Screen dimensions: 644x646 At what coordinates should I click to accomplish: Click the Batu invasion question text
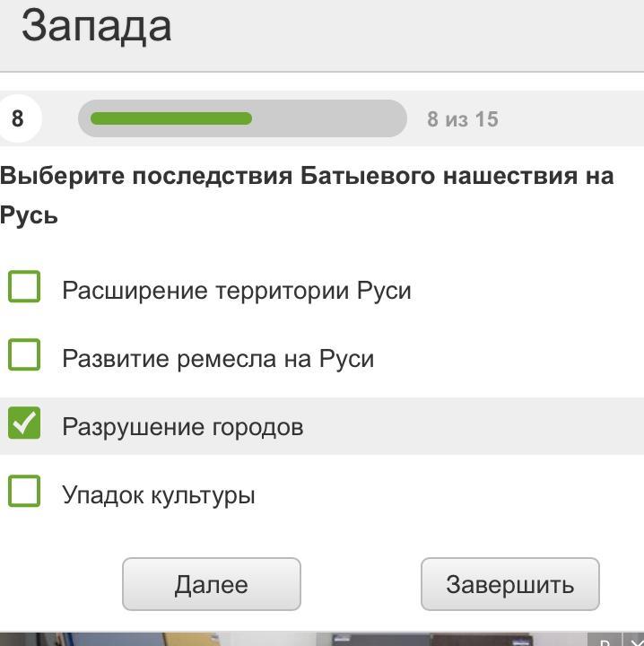pyautogui.click(x=307, y=196)
